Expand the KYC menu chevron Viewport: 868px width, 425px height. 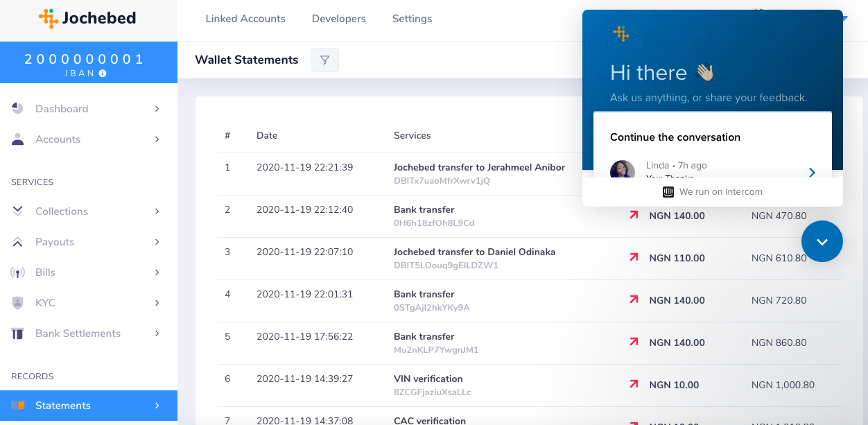tap(157, 303)
